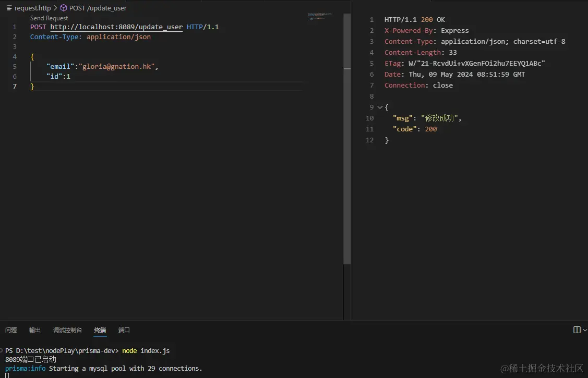Screen dimensions: 588x378
Task: Click the "id":1 line
Action: point(58,77)
